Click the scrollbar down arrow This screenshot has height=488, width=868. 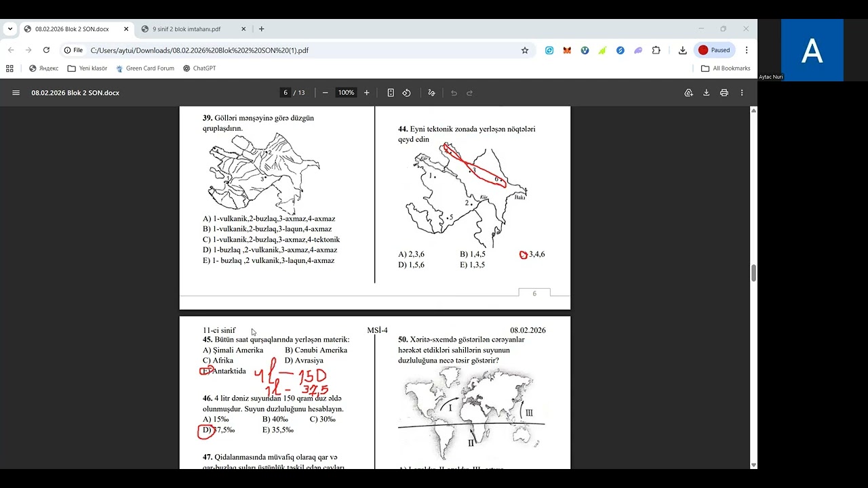753,465
